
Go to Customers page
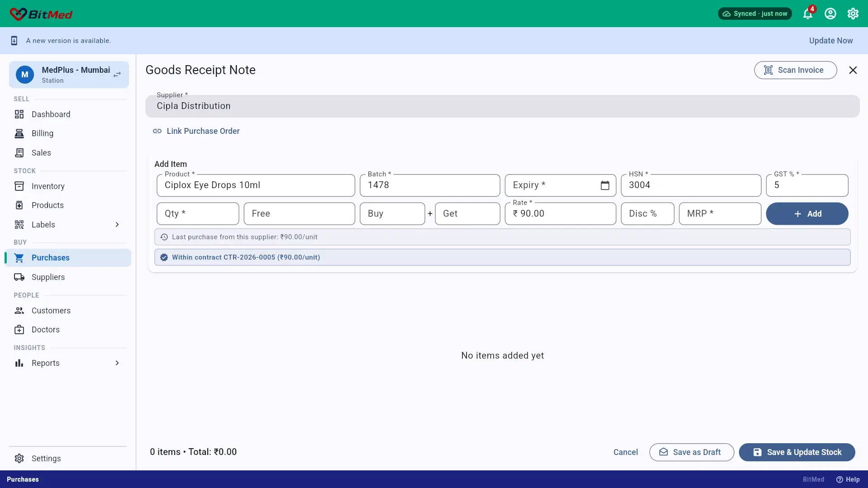click(68, 311)
